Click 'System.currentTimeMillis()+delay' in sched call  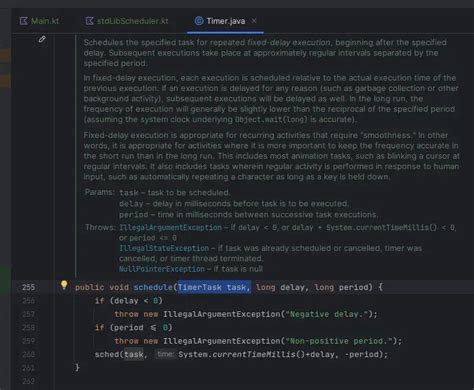[256, 354]
